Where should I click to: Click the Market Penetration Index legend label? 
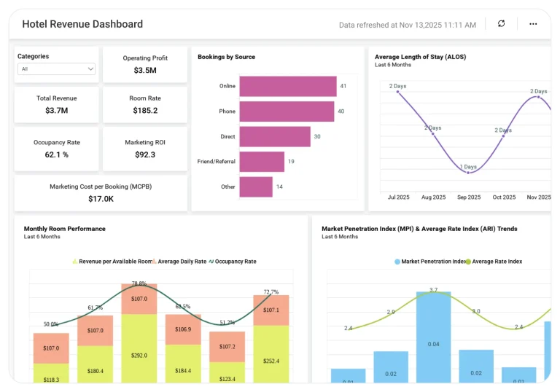[433, 262]
